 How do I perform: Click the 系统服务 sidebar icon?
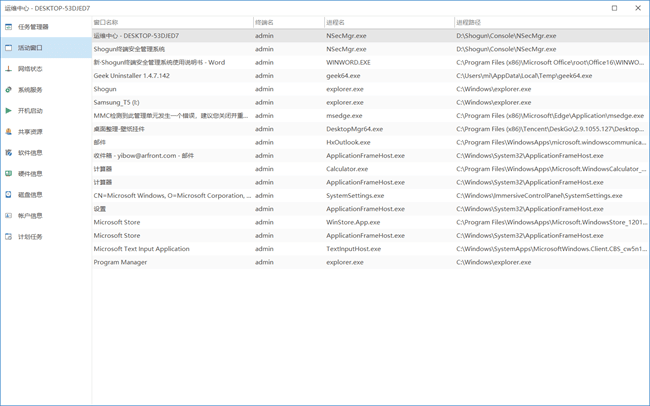(9, 90)
